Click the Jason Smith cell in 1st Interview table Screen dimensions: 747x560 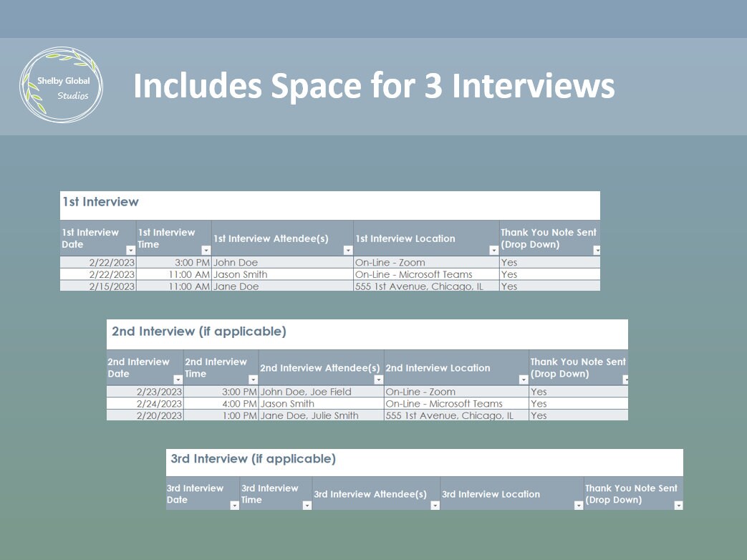point(282,274)
